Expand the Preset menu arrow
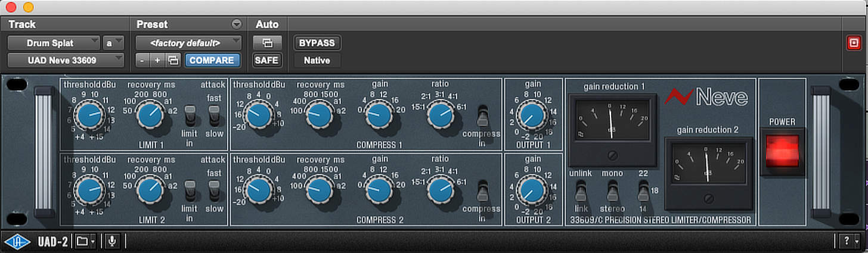 pyautogui.click(x=237, y=24)
